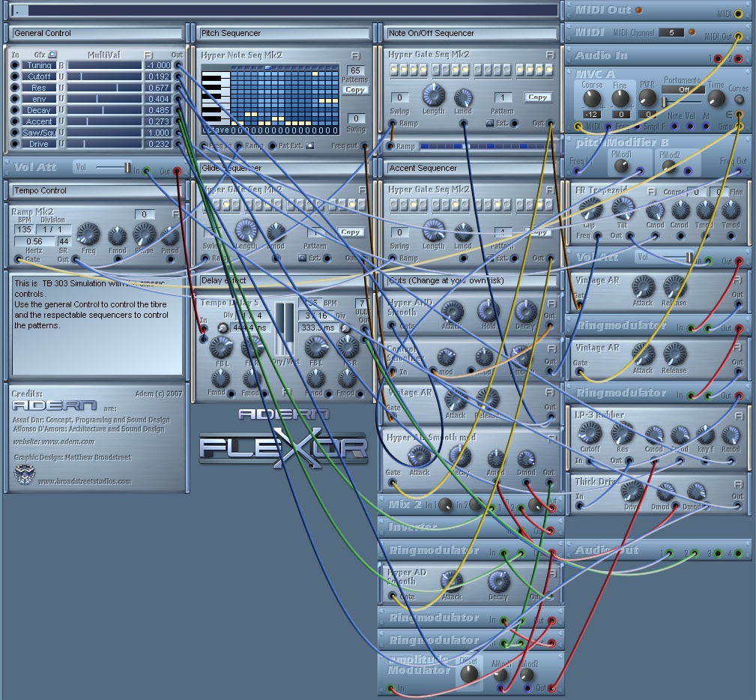Toggle Pat Ext. button in Hyper Note Seq
Screen dimensions: 756x700
click(310, 145)
